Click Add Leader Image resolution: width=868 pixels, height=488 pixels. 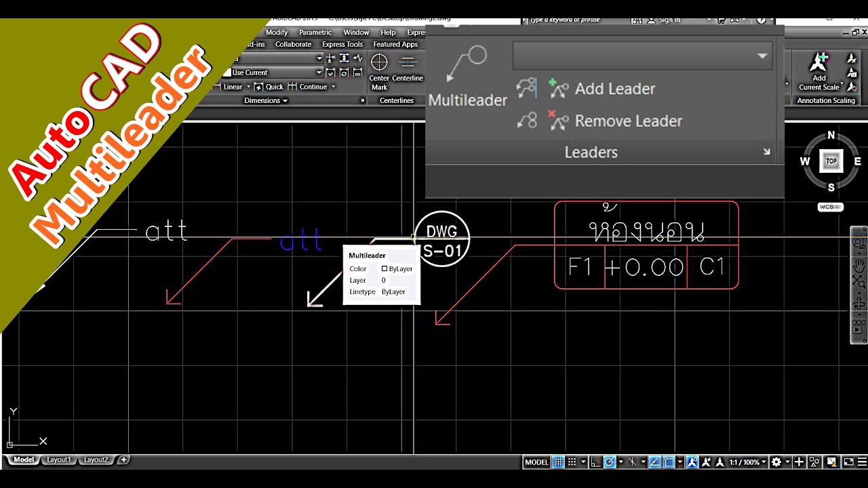point(601,88)
